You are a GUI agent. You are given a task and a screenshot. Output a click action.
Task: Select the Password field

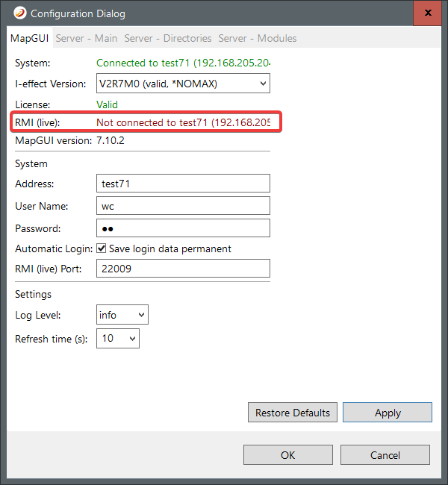point(183,228)
